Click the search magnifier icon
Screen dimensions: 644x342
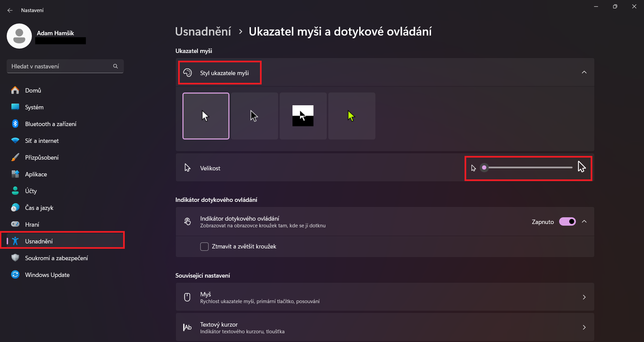pos(115,66)
